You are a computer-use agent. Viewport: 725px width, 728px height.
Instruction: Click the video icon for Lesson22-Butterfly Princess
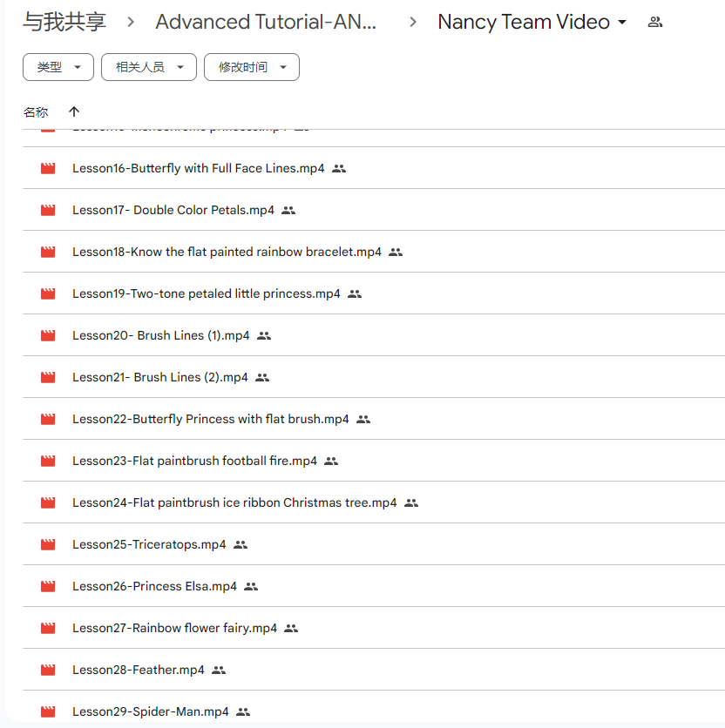coord(48,419)
